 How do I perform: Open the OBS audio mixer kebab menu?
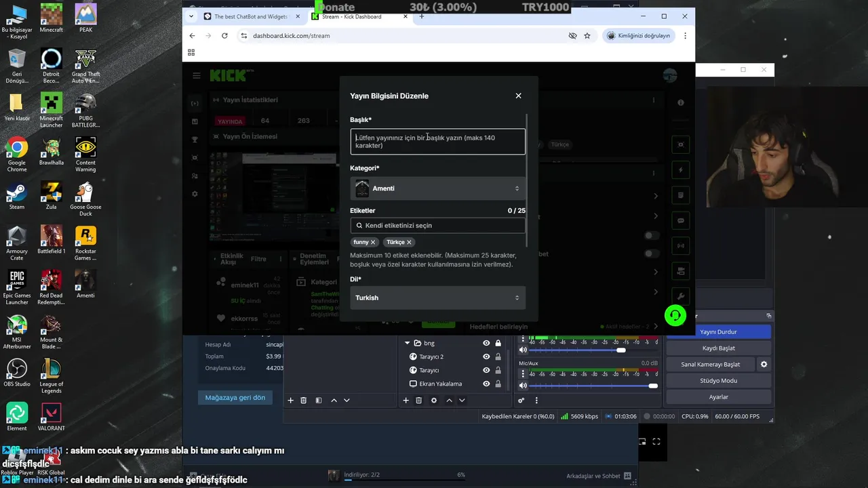click(536, 401)
